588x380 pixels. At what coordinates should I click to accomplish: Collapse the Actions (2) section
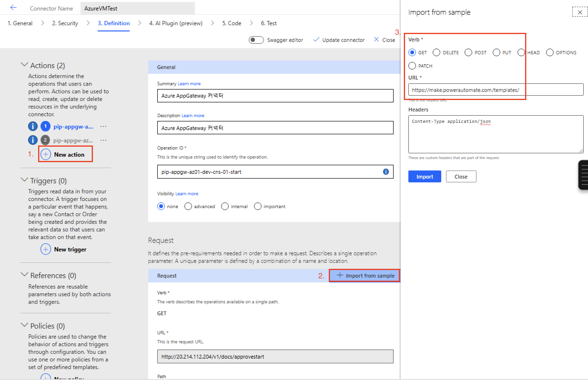click(x=24, y=65)
